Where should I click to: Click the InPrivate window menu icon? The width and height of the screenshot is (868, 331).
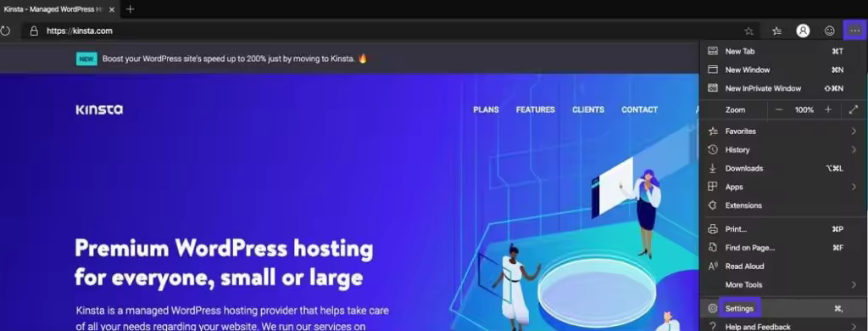(713, 88)
